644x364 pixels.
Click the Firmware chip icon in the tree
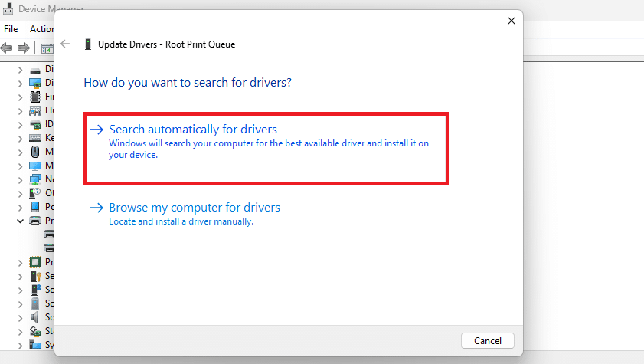click(35, 97)
